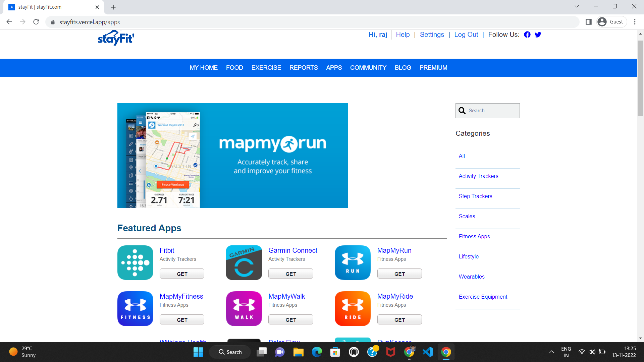Go to the COMMUNITY navigation tab

coord(368,68)
